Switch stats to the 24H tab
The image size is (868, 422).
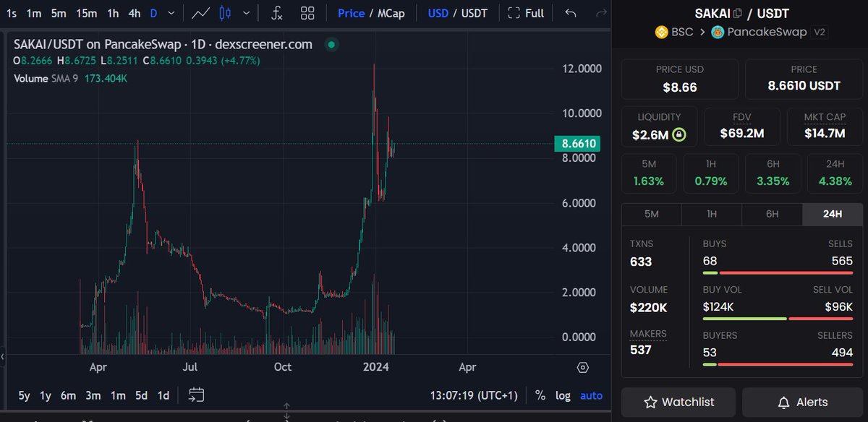pyautogui.click(x=833, y=214)
